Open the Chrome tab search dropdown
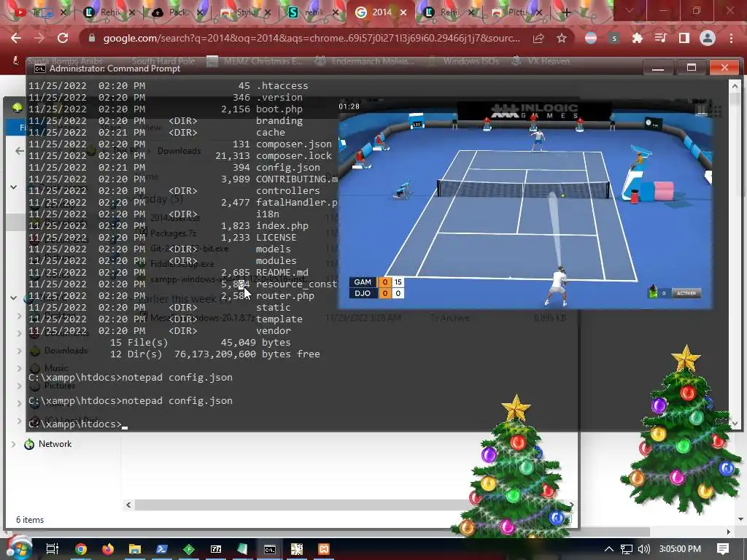Viewport: 747px width, 560px height. point(629,10)
